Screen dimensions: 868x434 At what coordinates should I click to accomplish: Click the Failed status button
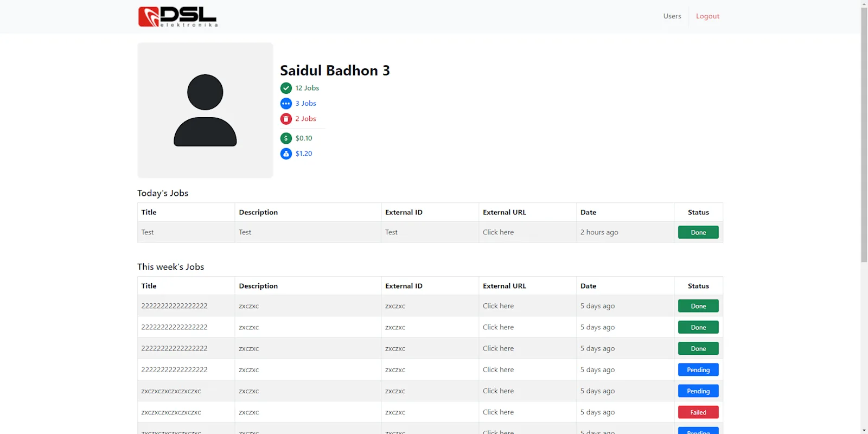click(x=698, y=412)
